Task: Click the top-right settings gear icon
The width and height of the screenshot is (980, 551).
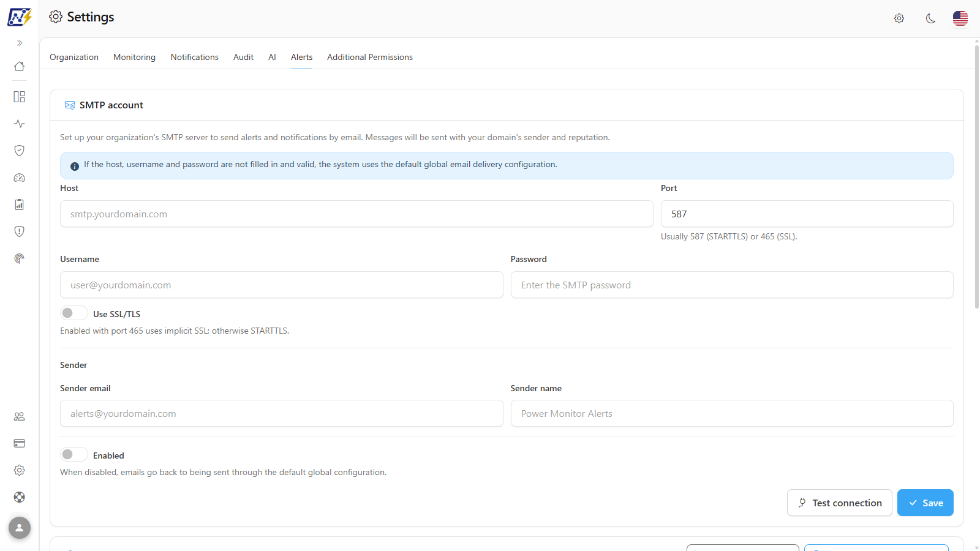Action: [x=899, y=18]
